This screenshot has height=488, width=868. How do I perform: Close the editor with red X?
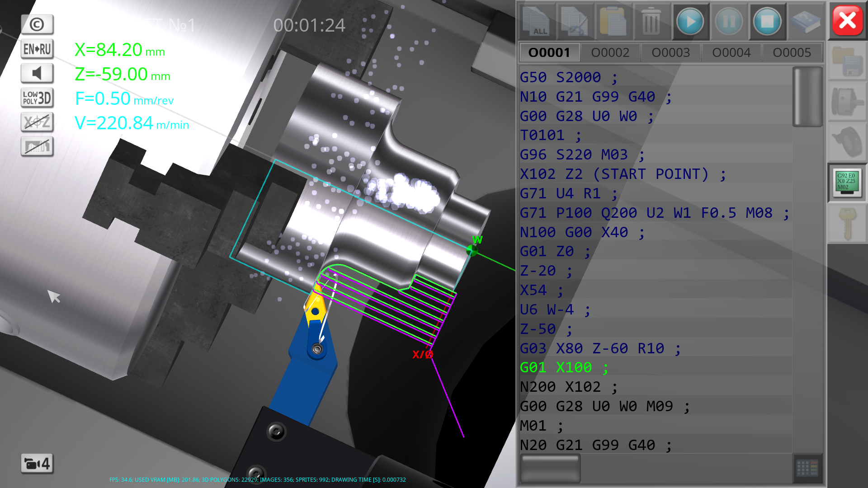click(x=847, y=21)
